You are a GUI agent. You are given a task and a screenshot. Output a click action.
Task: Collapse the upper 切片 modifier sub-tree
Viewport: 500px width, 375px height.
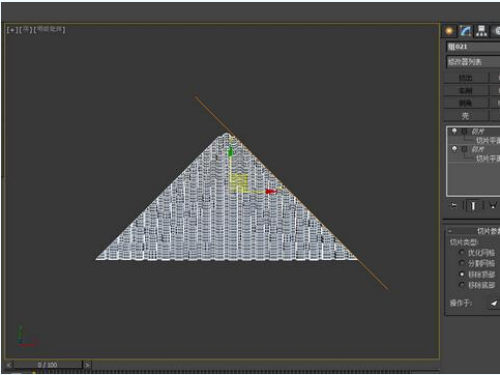point(464,132)
